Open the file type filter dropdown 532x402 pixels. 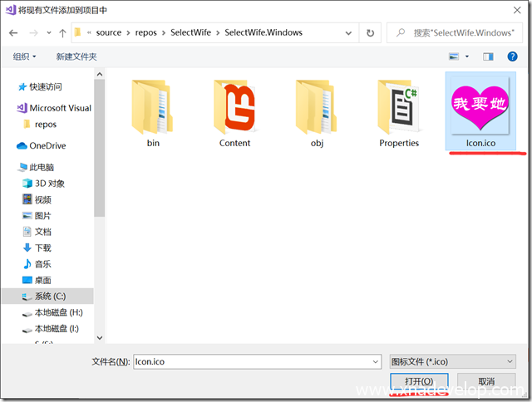[452, 361]
